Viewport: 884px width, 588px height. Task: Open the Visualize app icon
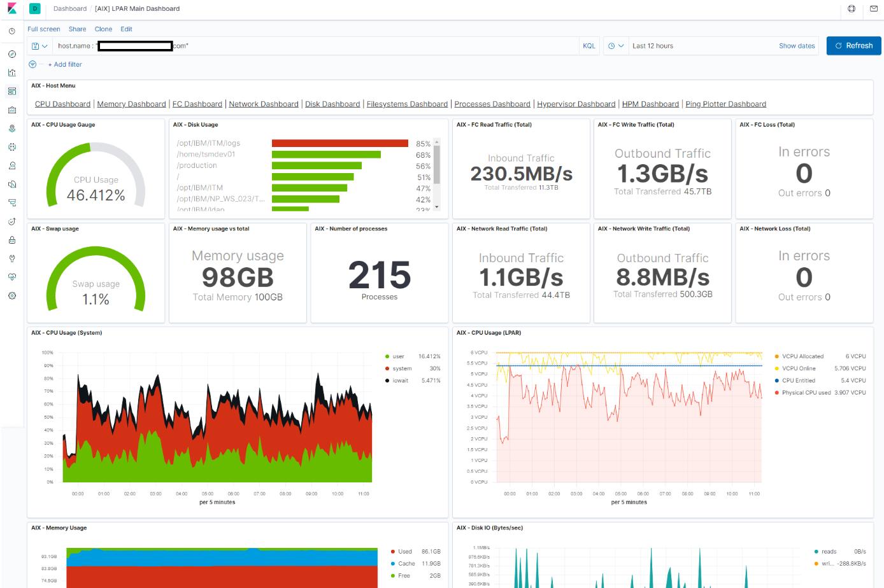(x=12, y=73)
